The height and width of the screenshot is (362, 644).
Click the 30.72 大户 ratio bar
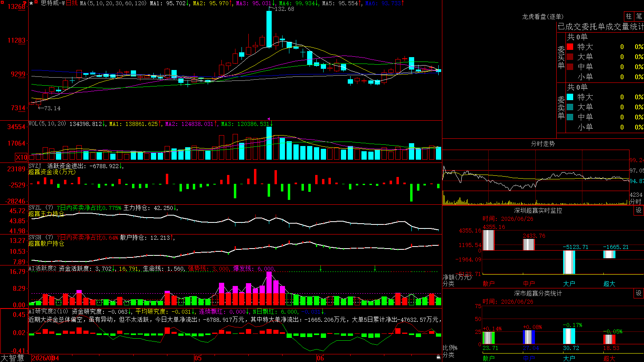tap(569, 336)
